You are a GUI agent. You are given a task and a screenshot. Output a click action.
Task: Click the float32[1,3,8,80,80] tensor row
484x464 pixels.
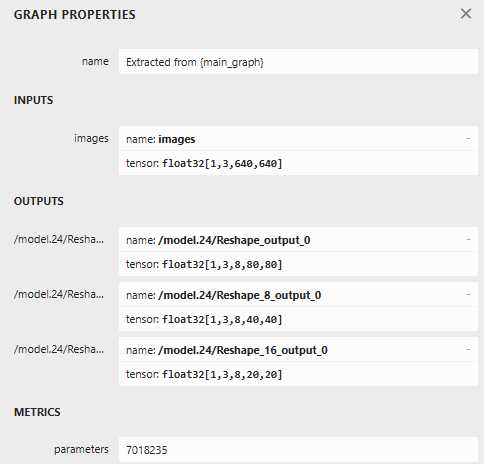click(x=298, y=264)
